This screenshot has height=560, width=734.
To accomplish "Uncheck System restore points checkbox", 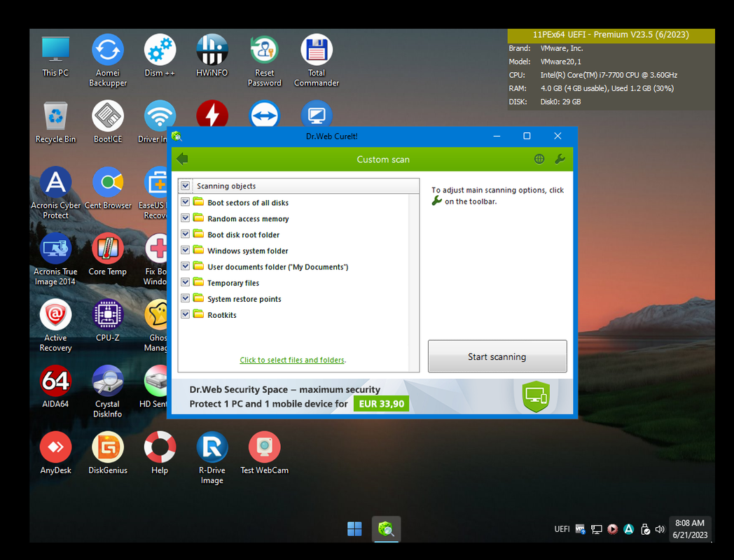I will 186,298.
